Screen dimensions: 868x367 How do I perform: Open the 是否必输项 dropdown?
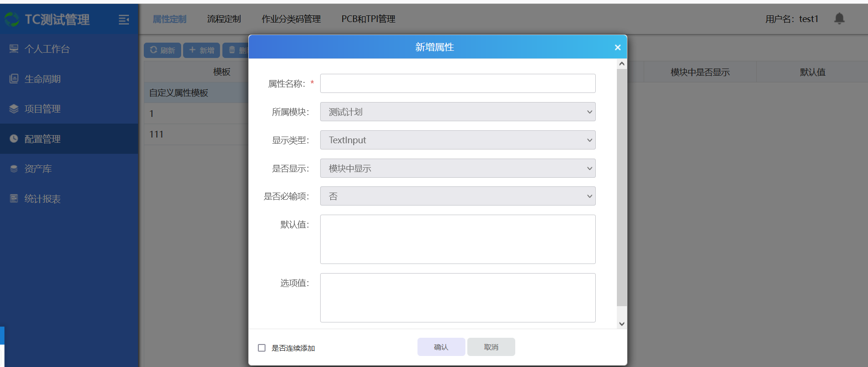457,196
